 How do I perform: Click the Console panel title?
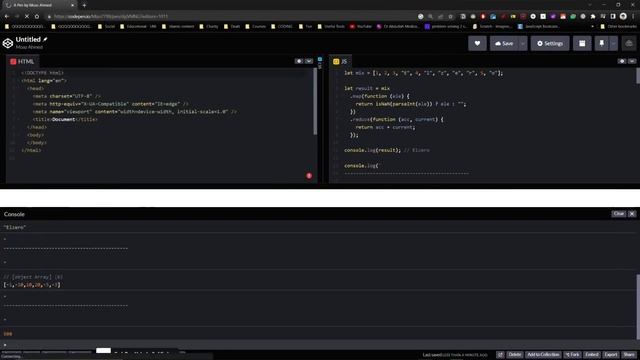pyautogui.click(x=14, y=214)
